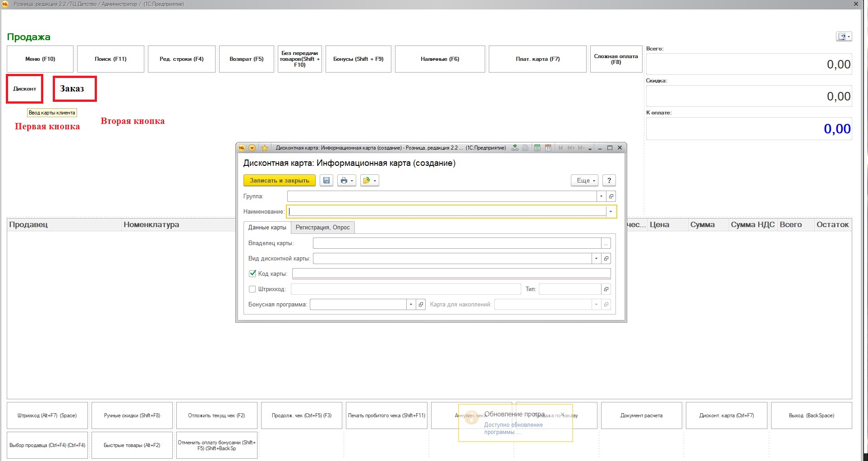Image resolution: width=868 pixels, height=461 pixels.
Task: Open the printer dropdown menu
Action: click(346, 181)
